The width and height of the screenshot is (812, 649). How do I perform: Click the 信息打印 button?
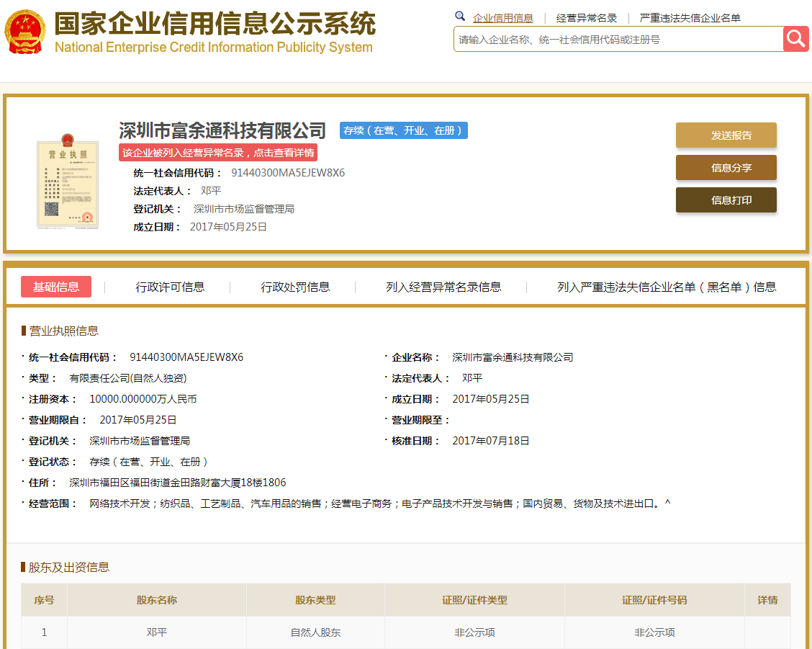click(x=726, y=200)
